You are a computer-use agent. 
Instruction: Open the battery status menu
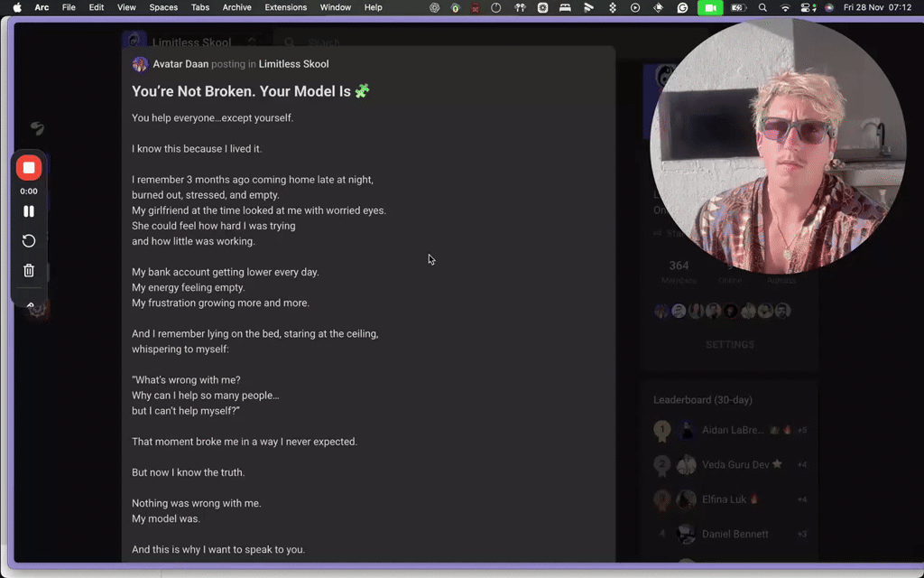[738, 7]
